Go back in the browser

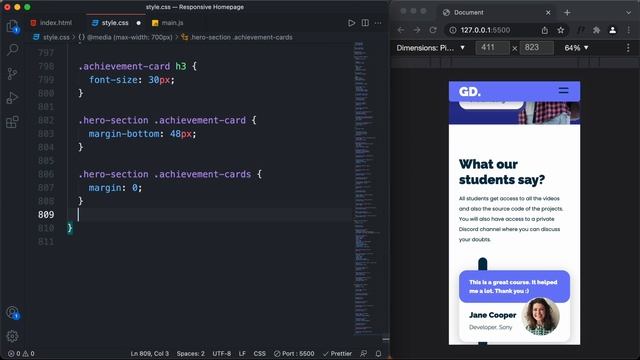coord(401,30)
